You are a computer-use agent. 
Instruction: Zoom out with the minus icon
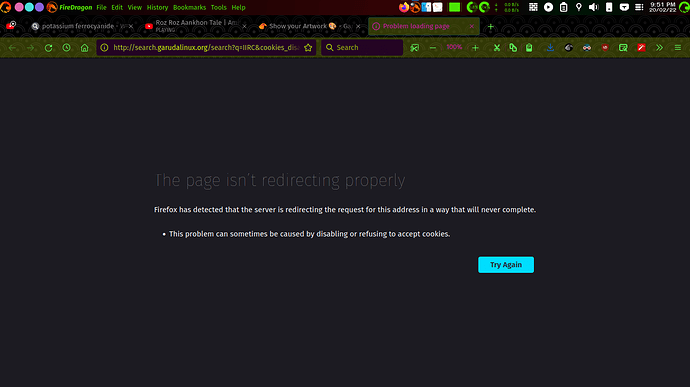[x=433, y=48]
